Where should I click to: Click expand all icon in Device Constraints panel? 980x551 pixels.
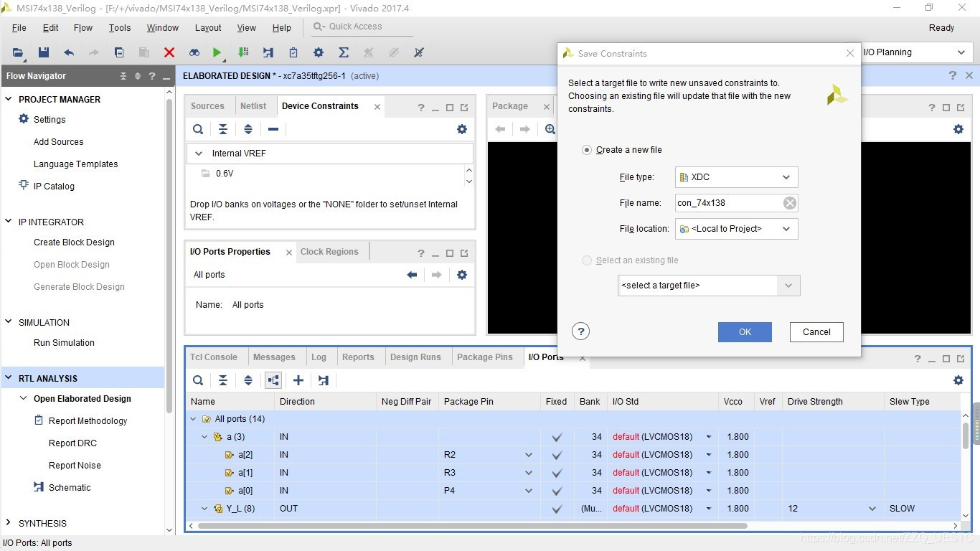coord(248,129)
